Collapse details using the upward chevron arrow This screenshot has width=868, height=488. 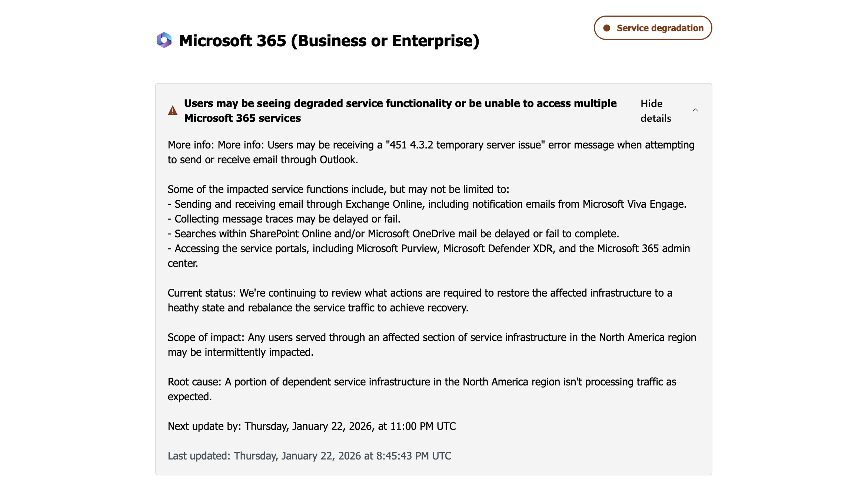[695, 110]
